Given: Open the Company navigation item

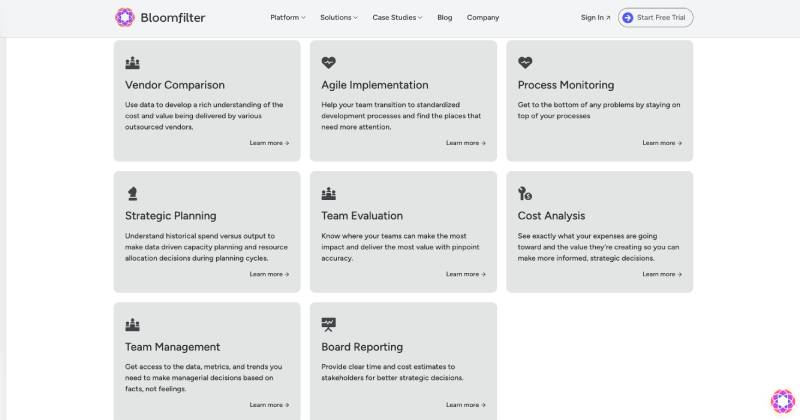Looking at the screenshot, I should point(482,17).
